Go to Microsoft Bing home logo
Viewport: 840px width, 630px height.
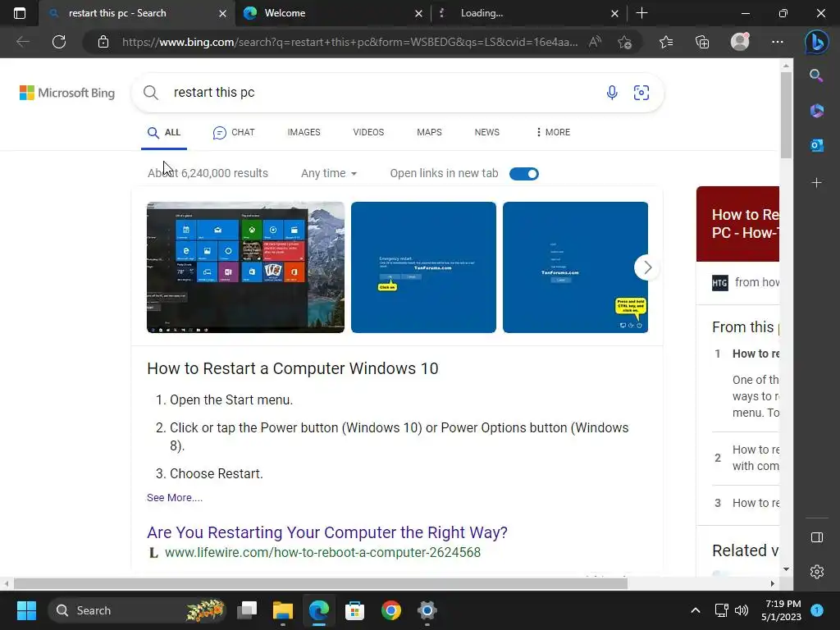67,93
